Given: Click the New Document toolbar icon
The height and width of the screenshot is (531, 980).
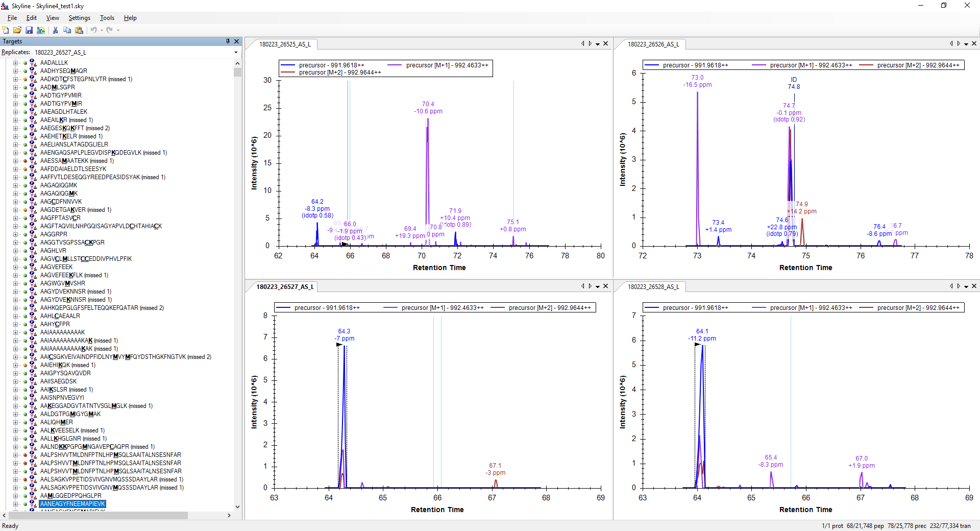Looking at the screenshot, I should tap(6, 30).
